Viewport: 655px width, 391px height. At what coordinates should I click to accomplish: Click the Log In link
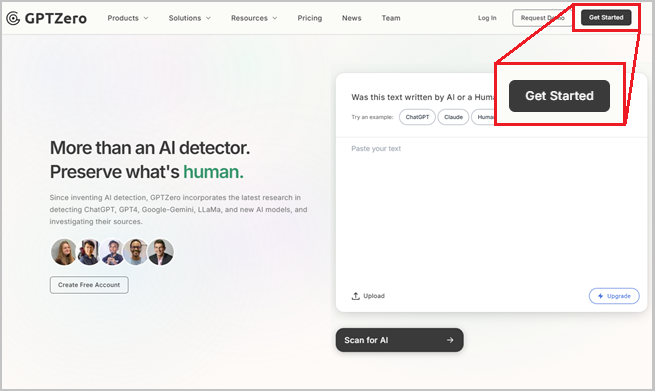click(487, 18)
